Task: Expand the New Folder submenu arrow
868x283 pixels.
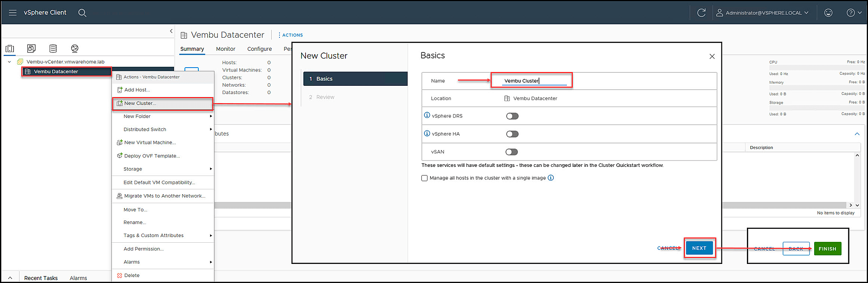Action: [x=211, y=116]
